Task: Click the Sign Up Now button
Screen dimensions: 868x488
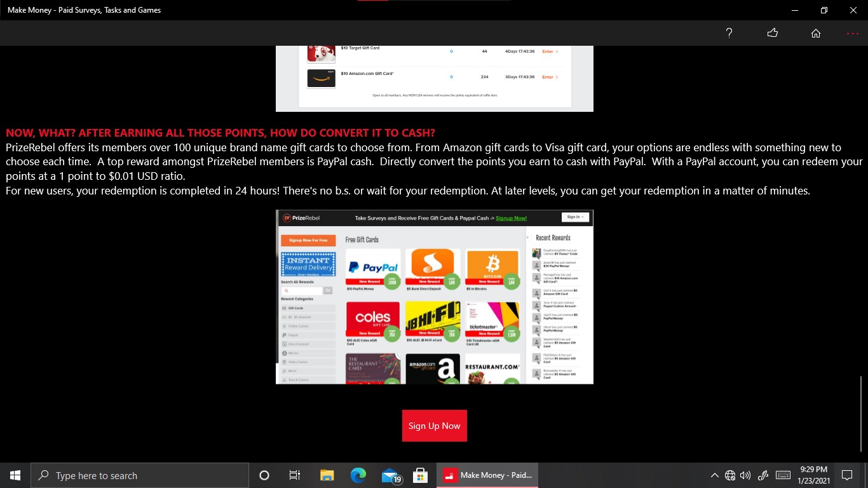Action: tap(435, 426)
